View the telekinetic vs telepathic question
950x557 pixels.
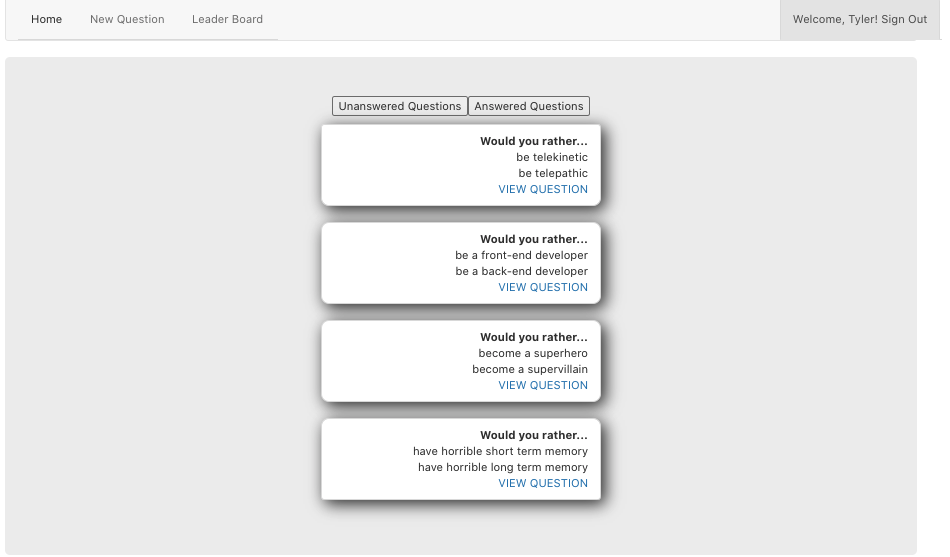pyautogui.click(x=543, y=189)
